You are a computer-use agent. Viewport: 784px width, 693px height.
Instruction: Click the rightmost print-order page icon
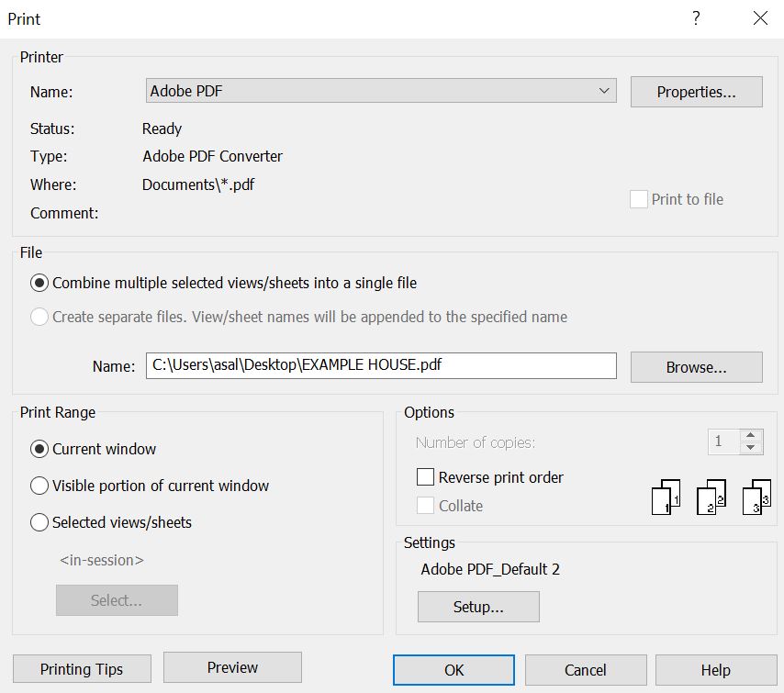pos(755,498)
